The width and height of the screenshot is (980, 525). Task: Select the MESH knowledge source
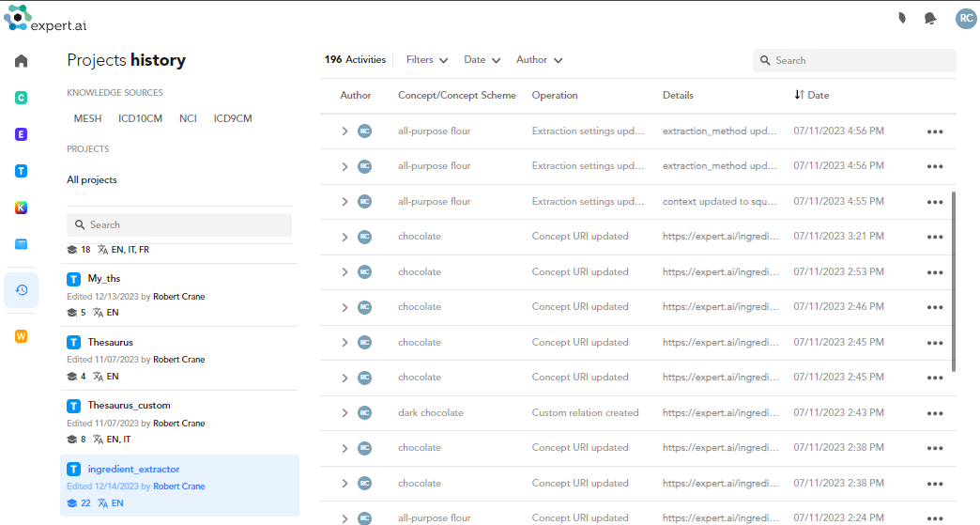[x=88, y=118]
